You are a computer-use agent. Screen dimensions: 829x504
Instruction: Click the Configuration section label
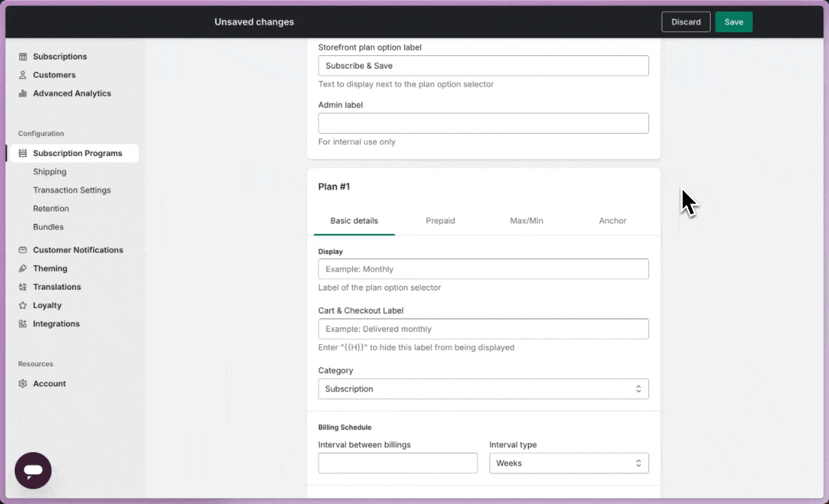pyautogui.click(x=41, y=134)
